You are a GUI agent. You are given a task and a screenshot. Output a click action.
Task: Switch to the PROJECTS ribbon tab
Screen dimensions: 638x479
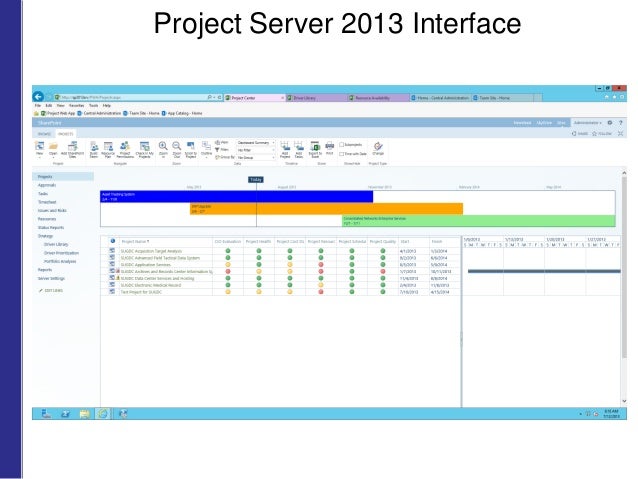pyautogui.click(x=66, y=133)
